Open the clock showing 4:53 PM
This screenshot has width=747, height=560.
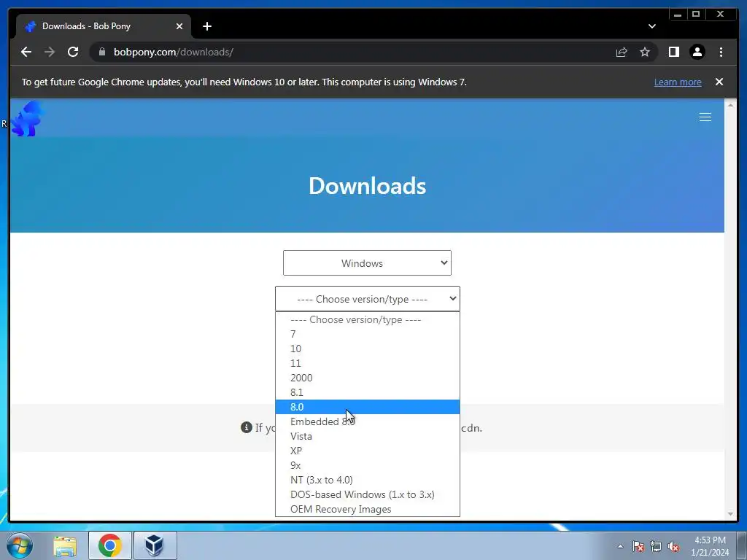point(710,546)
